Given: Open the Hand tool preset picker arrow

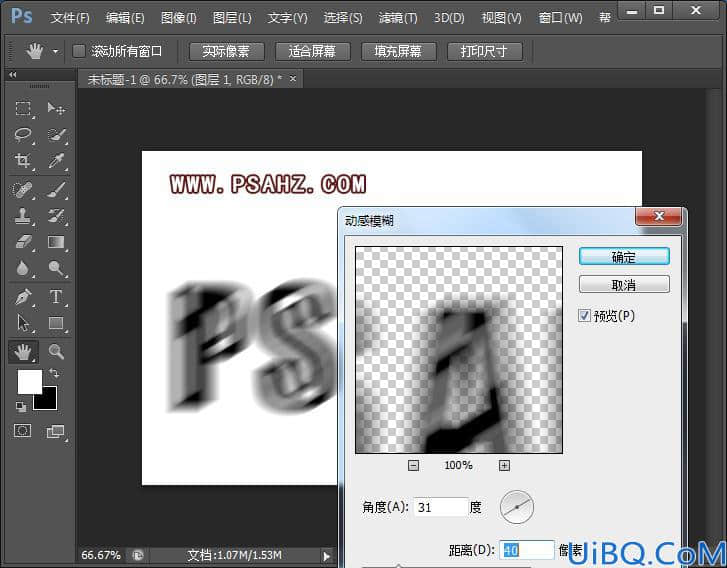Looking at the screenshot, I should click(x=56, y=51).
